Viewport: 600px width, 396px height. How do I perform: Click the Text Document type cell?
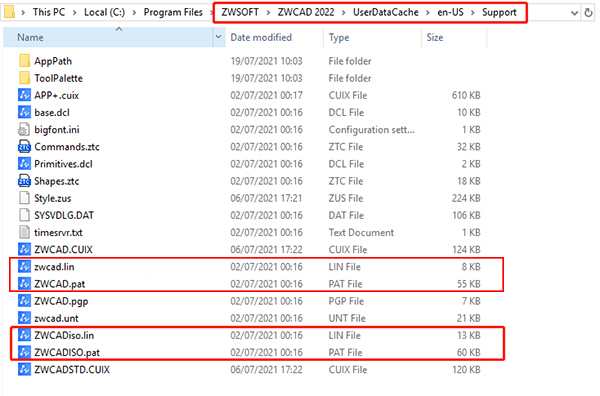coord(361,232)
